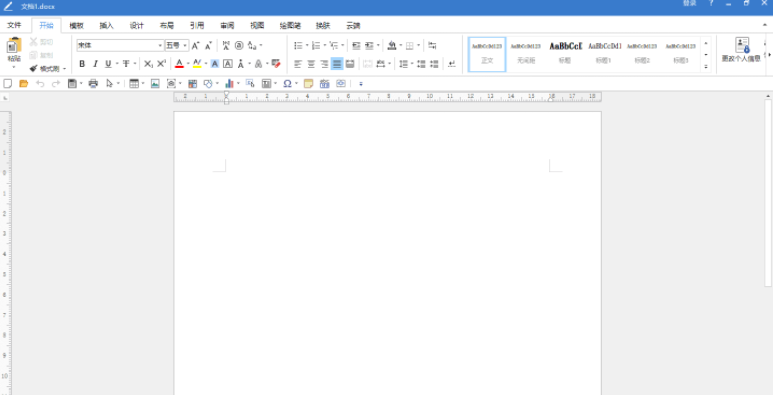This screenshot has width=774, height=395.
Task: Open help with the question mark
Action: 711,3
